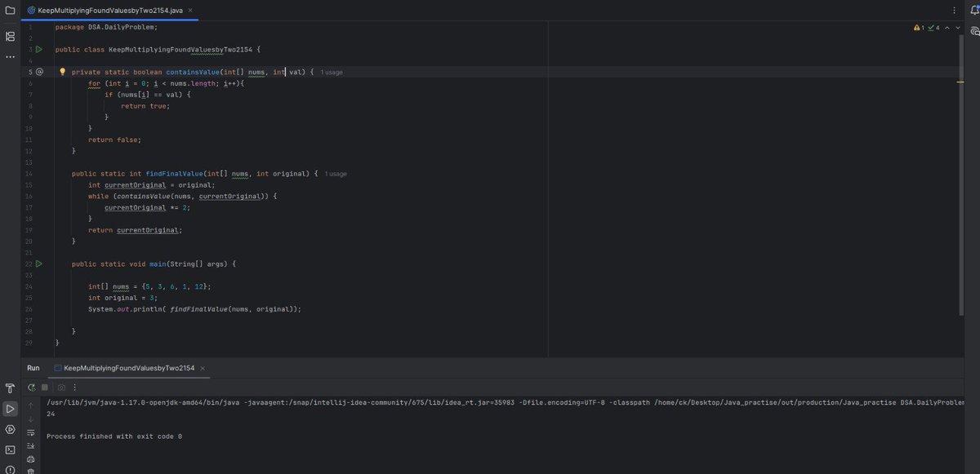Viewport: 980px width, 474px height.
Task: Click the array literal {5, 3, 6, 1, 12}
Action: (176, 286)
